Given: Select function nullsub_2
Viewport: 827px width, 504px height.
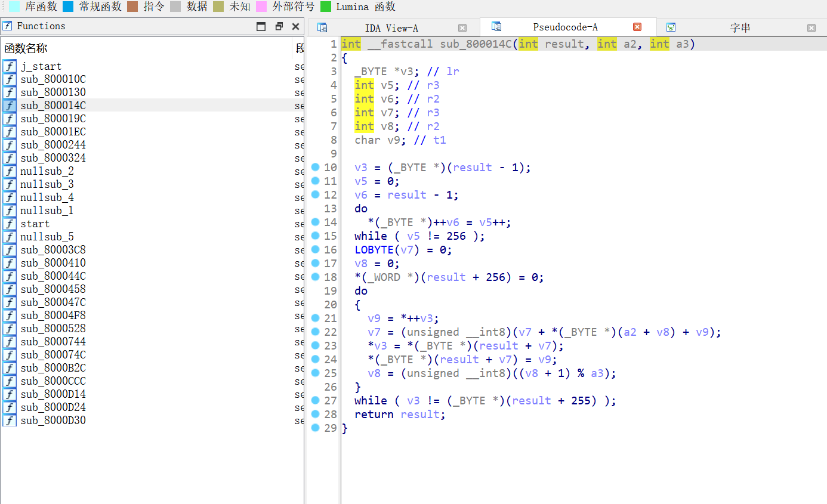Looking at the screenshot, I should (152, 171).
